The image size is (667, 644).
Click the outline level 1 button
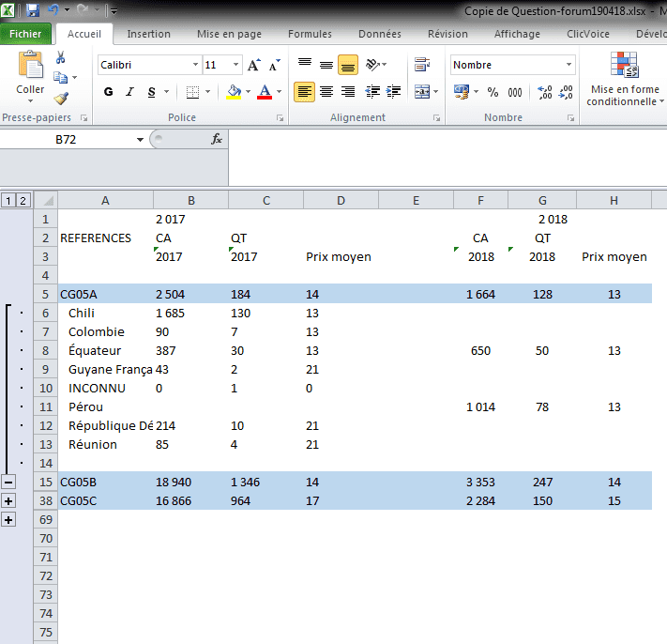click(8, 200)
